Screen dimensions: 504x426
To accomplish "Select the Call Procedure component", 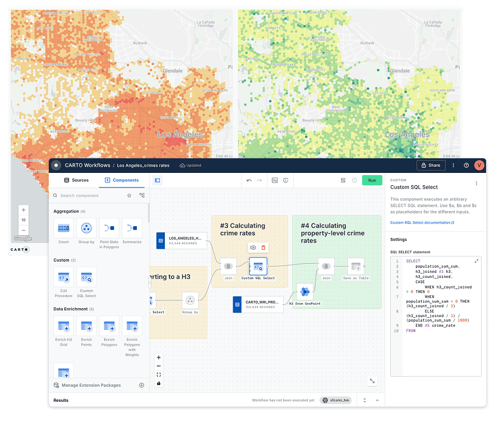I will pyautogui.click(x=63, y=276).
